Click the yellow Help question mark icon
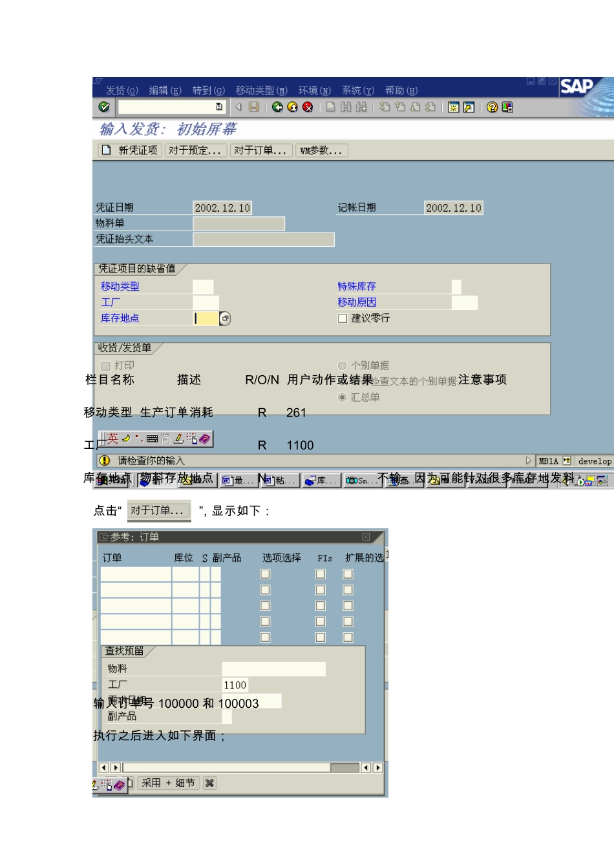This screenshot has width=614, height=868. tap(492, 107)
